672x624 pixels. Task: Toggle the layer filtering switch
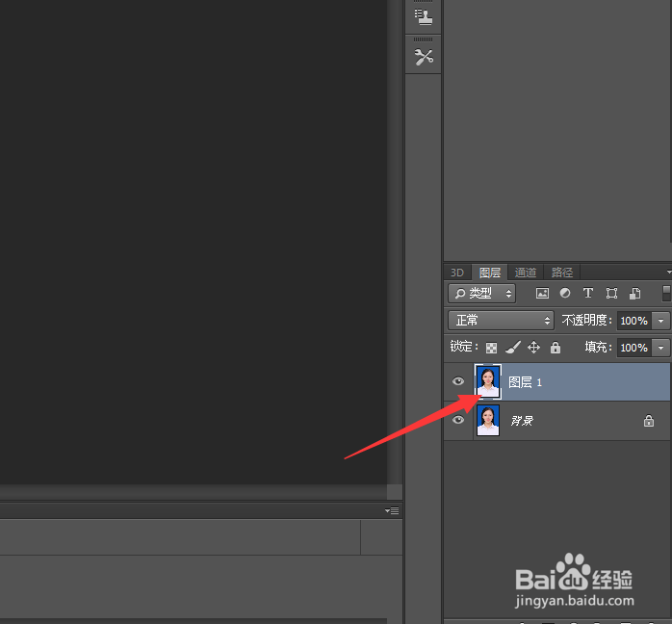tap(666, 293)
